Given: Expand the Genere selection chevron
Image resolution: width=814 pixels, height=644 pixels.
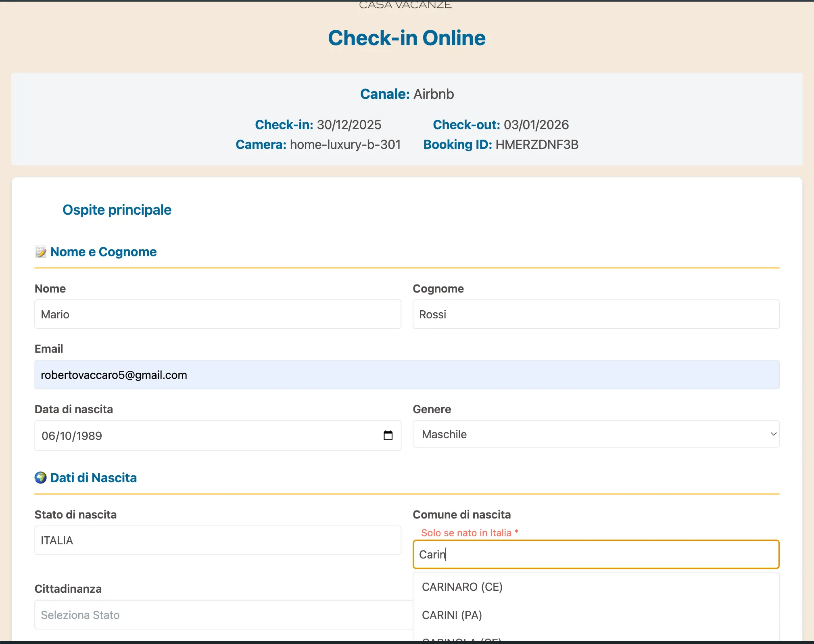Looking at the screenshot, I should tap(773, 434).
